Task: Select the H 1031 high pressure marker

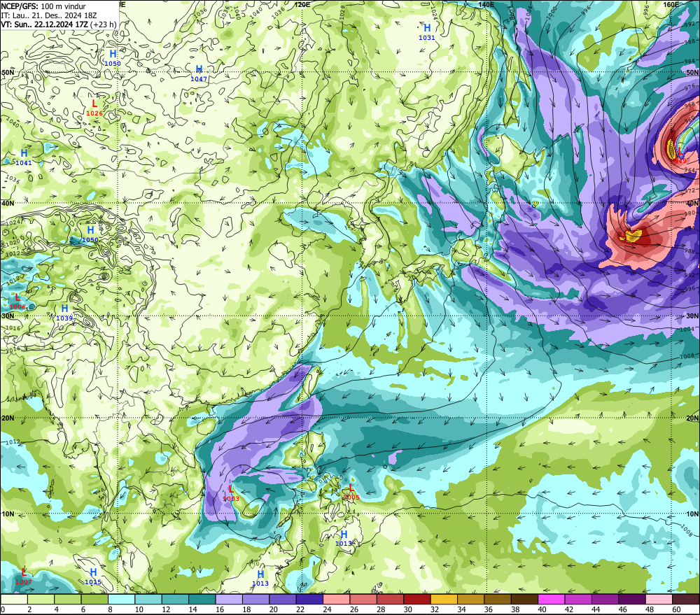Action: pyautogui.click(x=427, y=32)
